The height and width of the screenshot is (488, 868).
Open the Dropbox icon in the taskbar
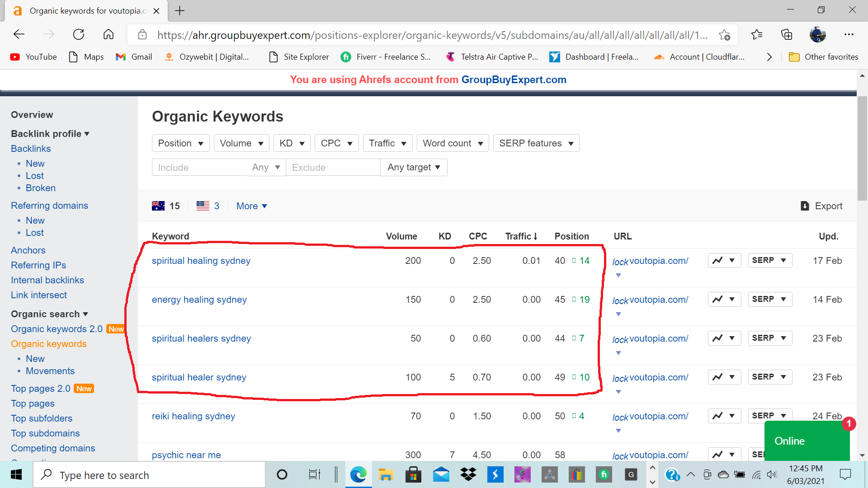468,474
